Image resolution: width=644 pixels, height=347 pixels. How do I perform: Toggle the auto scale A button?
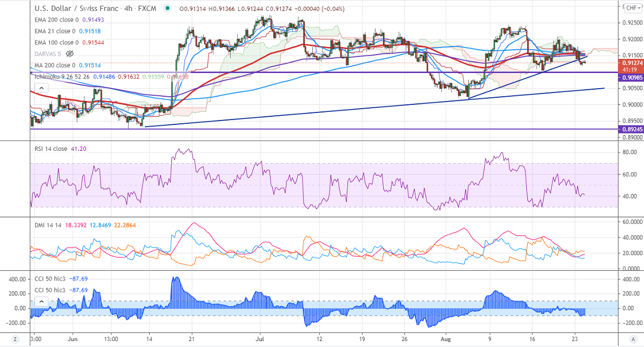tap(633, 339)
